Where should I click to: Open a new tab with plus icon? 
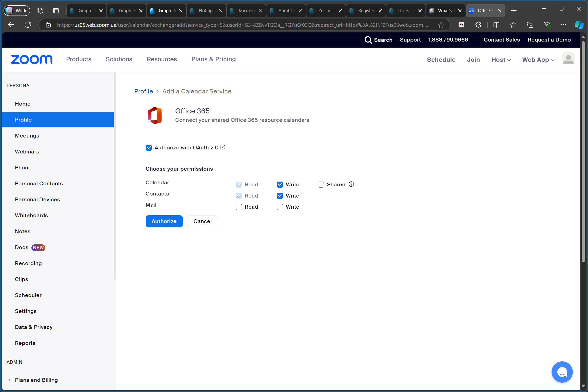pos(514,11)
